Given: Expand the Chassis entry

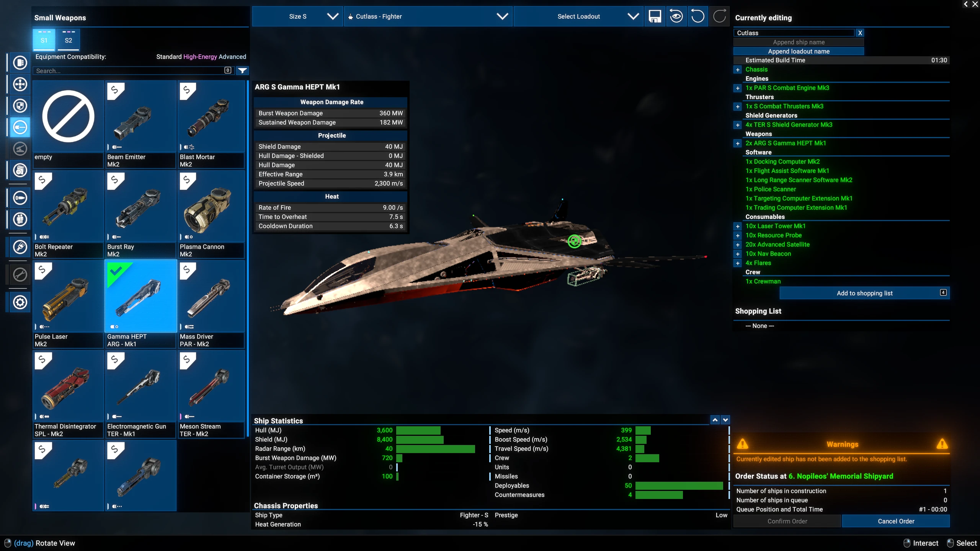Looking at the screenshot, I should (x=738, y=70).
